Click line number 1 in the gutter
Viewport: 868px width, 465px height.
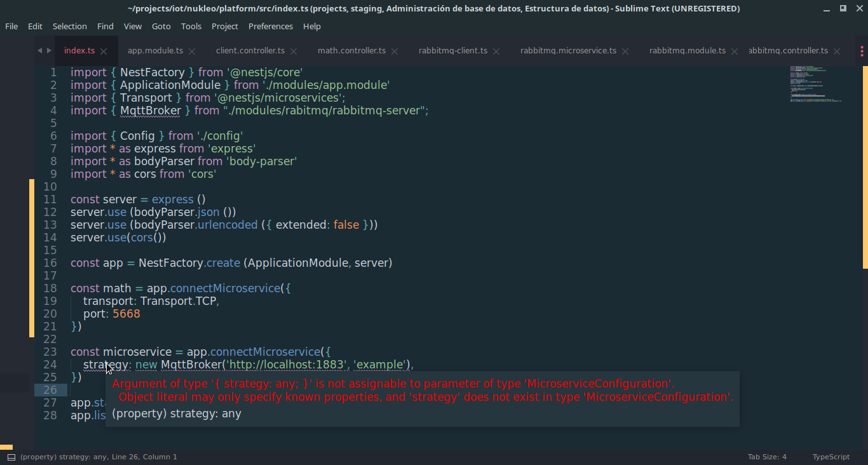point(53,72)
